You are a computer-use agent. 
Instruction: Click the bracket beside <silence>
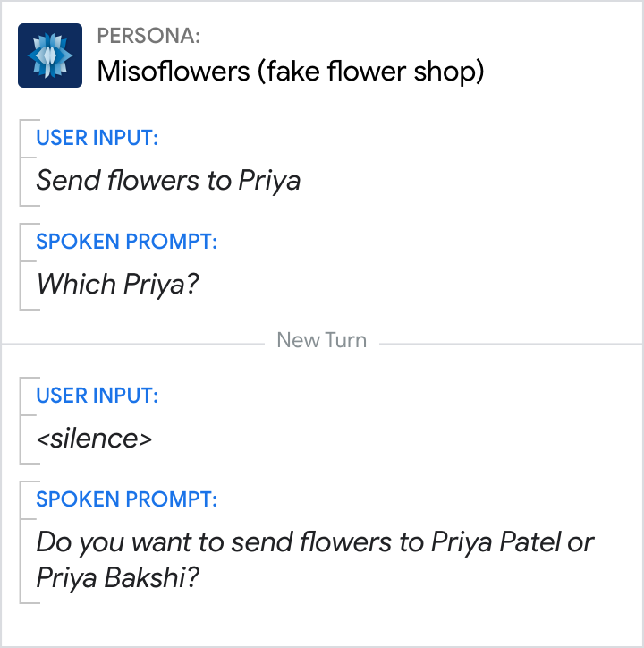[x=21, y=428]
